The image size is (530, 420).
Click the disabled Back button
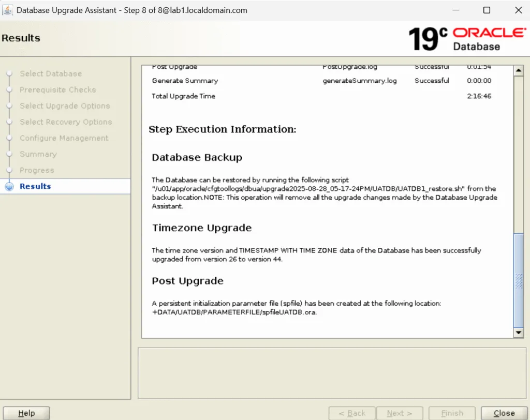tap(352, 413)
